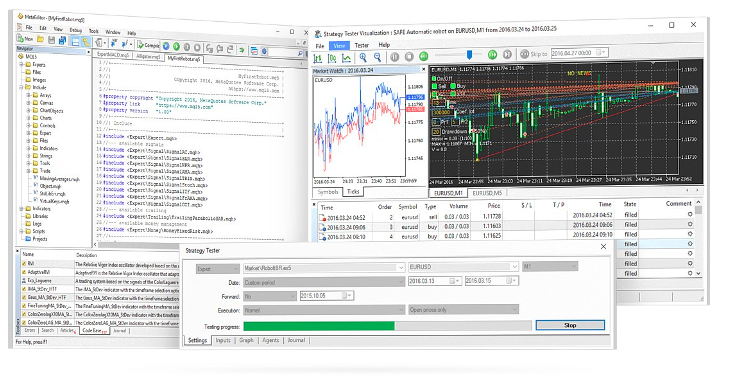
Task: Expand the Indicators folder under MQL5 root
Action: pos(22,208)
